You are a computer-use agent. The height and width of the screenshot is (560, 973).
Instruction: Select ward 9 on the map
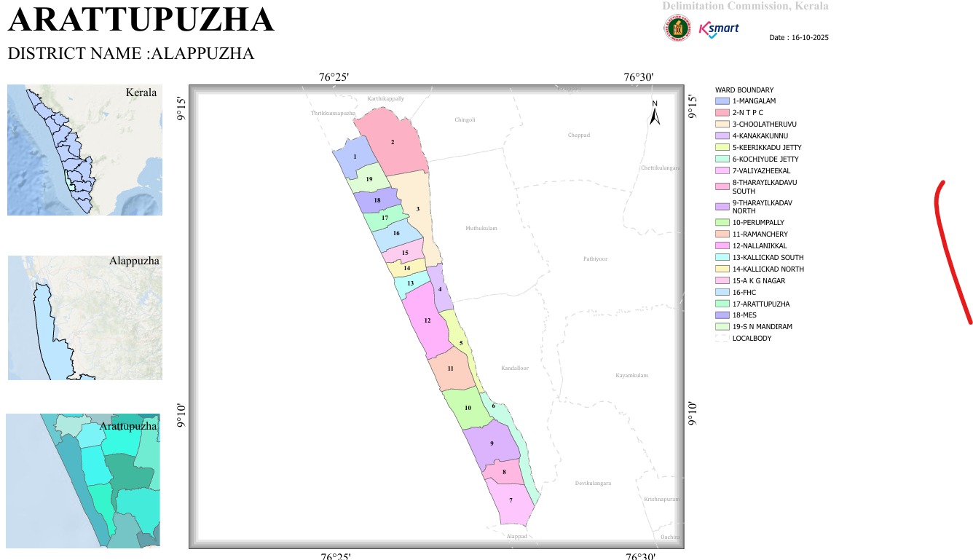pyautogui.click(x=492, y=443)
